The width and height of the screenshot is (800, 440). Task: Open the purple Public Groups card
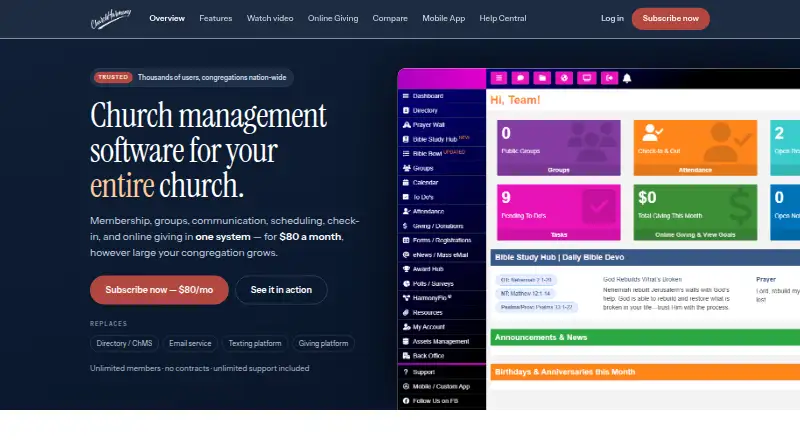[x=559, y=148]
